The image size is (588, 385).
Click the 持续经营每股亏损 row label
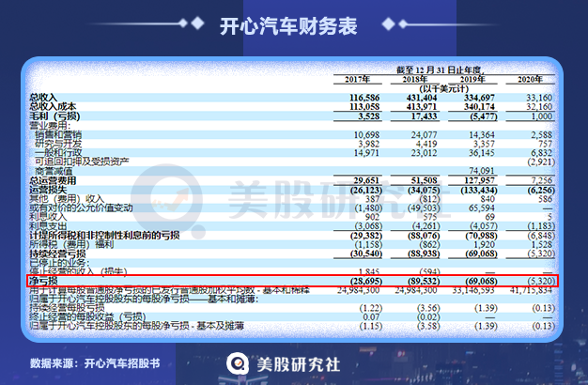coord(67,308)
